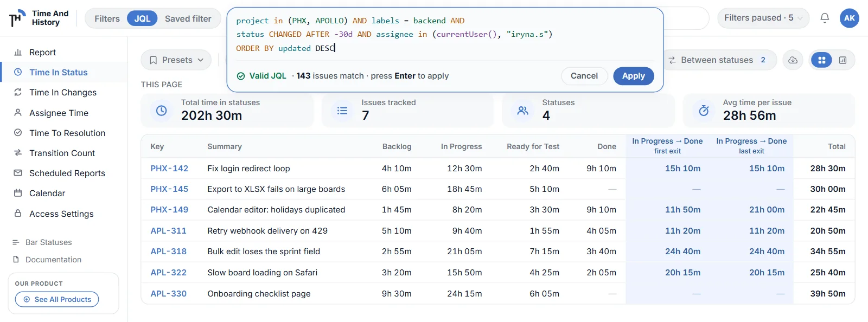Click inside the JQL query text field

tap(445, 34)
